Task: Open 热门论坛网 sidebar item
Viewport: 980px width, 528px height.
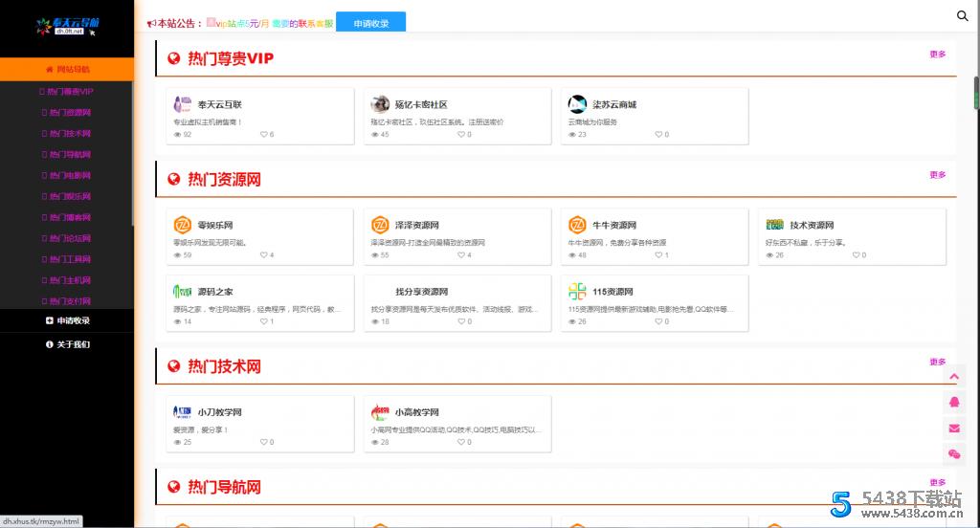Action: pos(67,238)
